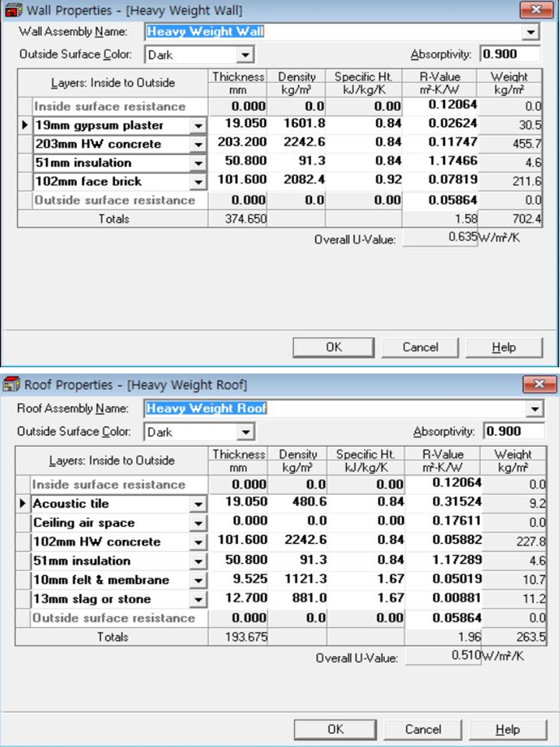This screenshot has height=747, width=560.
Task: Click OK in Wall Properties dialog
Action: coord(334,347)
